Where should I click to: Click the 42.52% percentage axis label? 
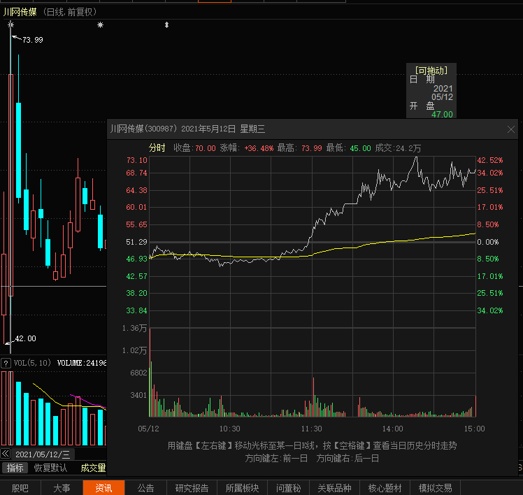pyautogui.click(x=490, y=160)
